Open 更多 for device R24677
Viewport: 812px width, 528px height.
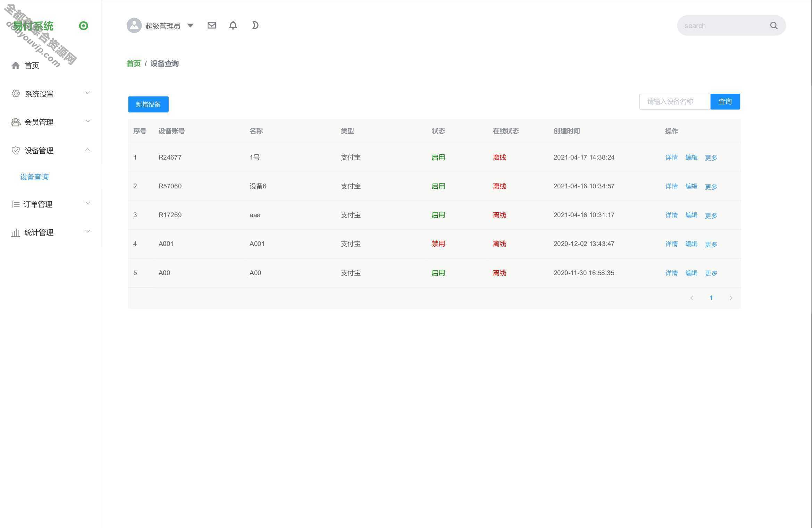click(711, 157)
